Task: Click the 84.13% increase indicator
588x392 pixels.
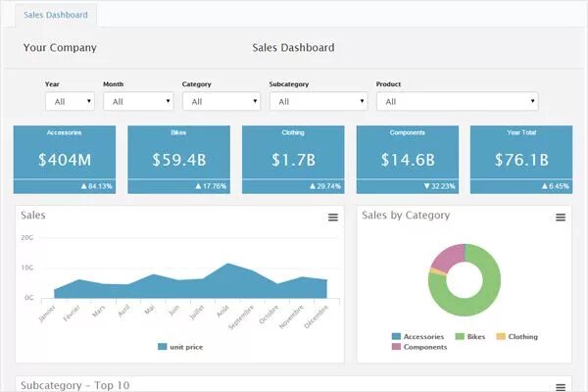Action: click(x=97, y=186)
